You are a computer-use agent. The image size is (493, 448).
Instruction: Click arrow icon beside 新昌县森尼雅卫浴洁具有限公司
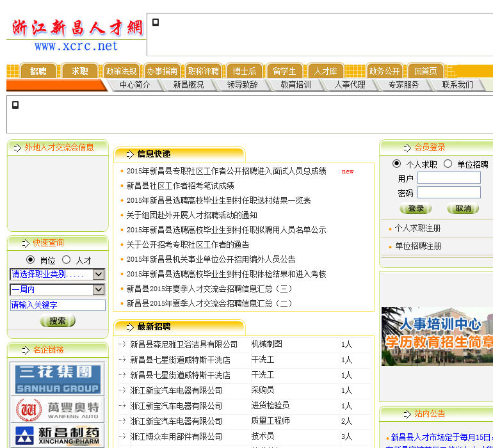(x=122, y=344)
